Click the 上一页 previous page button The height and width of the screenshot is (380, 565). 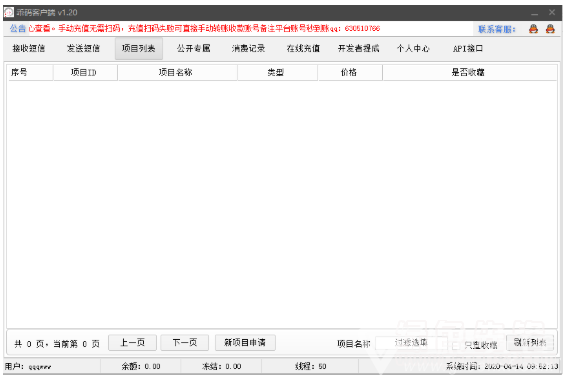point(133,343)
